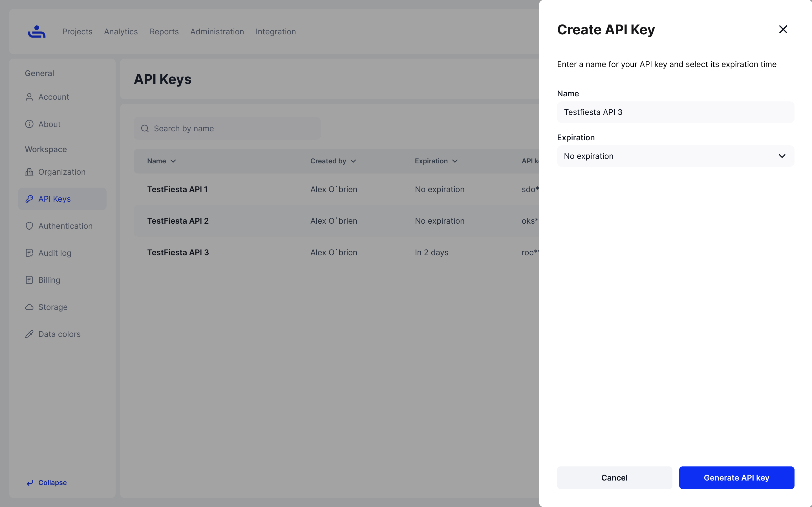Sort by the Expiration column header
The width and height of the screenshot is (812, 507).
pos(436,161)
